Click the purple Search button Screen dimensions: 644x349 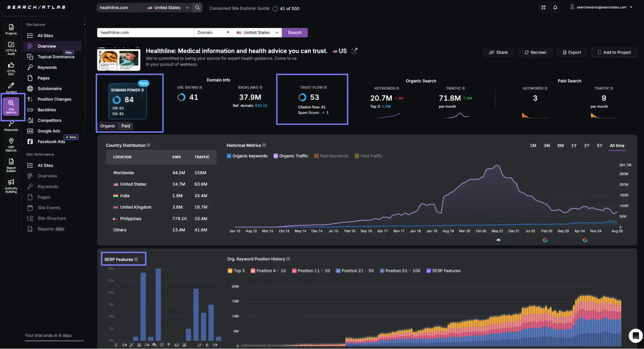click(294, 33)
